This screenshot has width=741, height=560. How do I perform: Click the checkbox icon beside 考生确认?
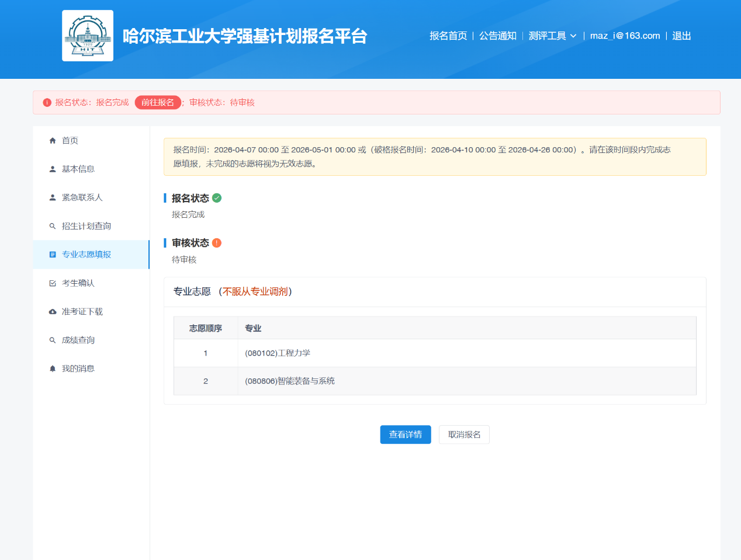(x=53, y=283)
